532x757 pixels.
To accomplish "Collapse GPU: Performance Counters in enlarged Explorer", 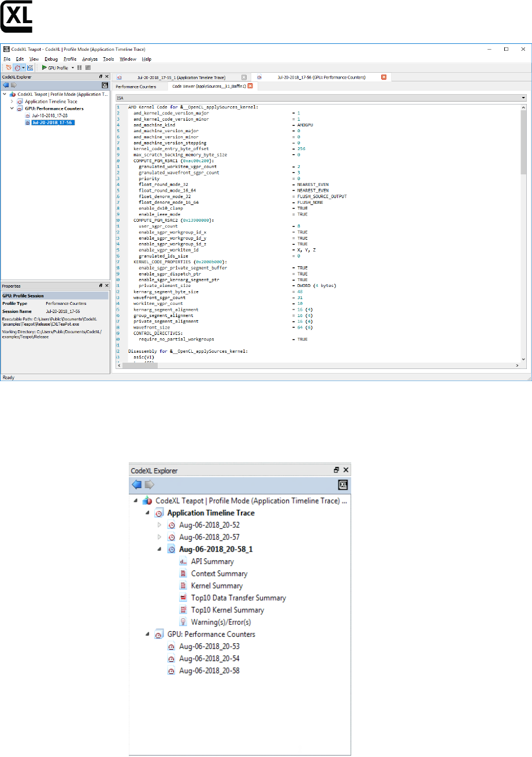I will click(147, 634).
